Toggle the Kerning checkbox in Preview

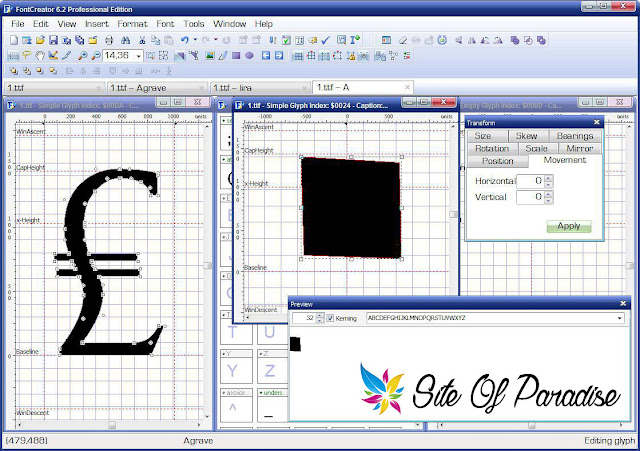coord(330,318)
